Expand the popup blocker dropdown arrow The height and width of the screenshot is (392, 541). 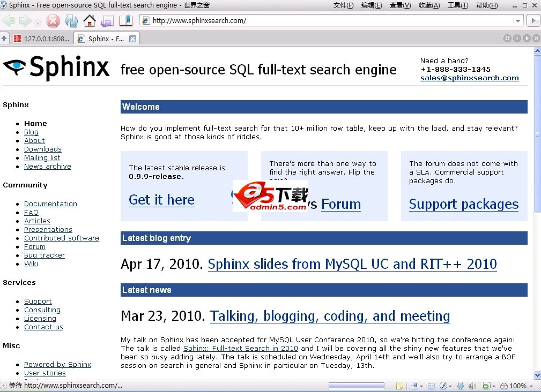click(x=421, y=386)
